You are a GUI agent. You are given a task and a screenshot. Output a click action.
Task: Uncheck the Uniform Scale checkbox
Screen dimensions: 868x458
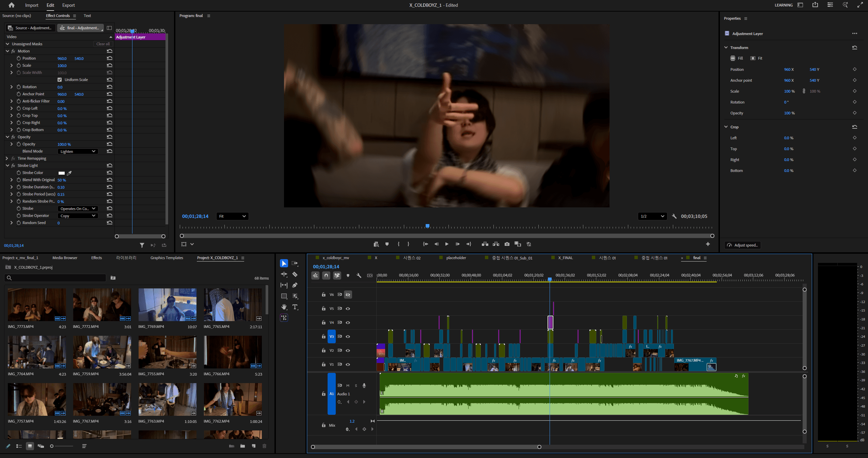60,80
